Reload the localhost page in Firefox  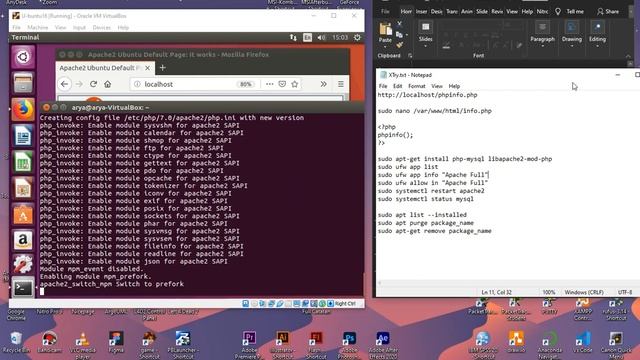[x=93, y=84]
